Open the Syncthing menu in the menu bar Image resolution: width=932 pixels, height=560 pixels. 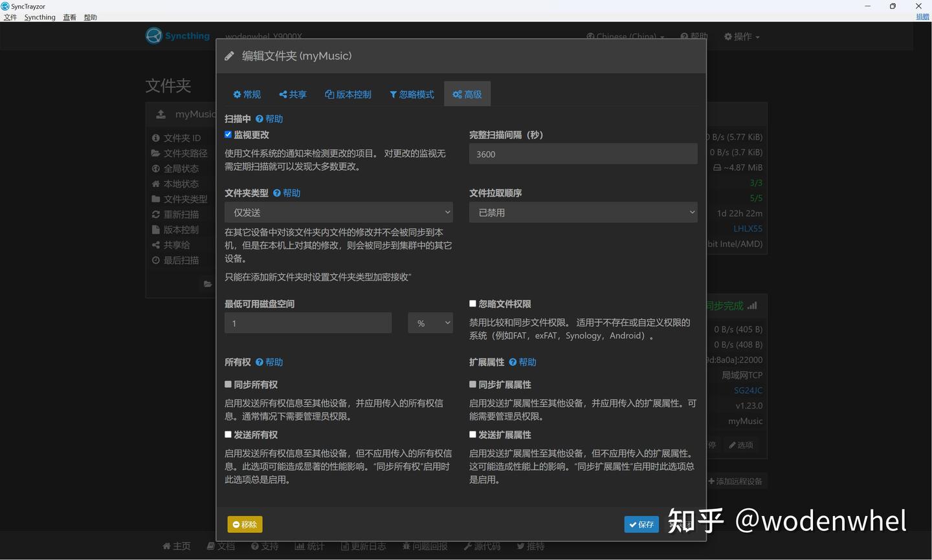(39, 17)
